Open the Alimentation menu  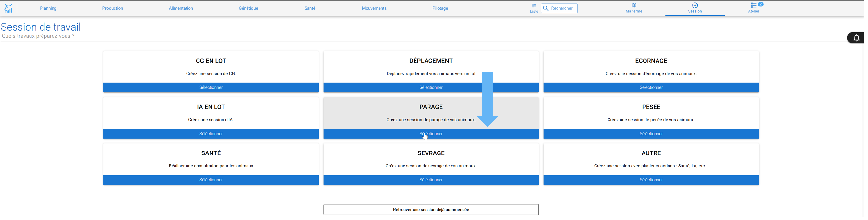[x=182, y=8]
